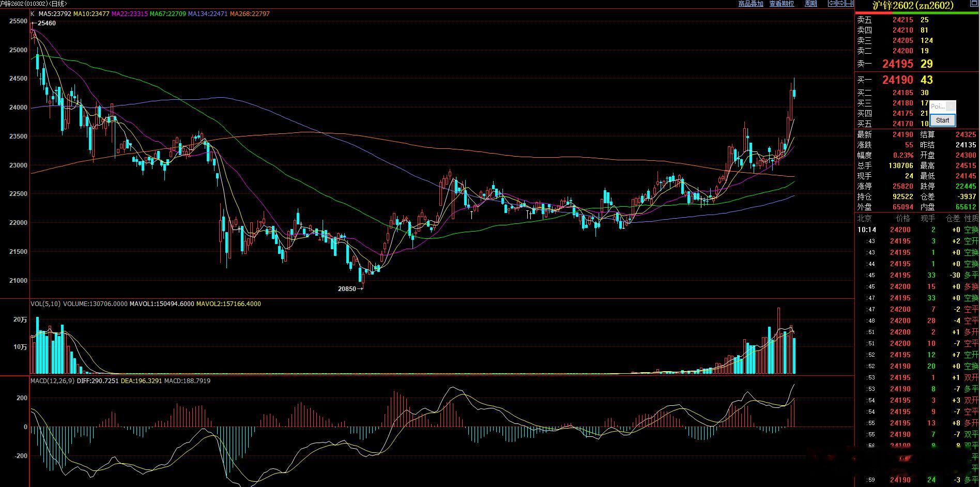Click the 性质 column header in trade list
Screen dimensions: 980x487
971,219
